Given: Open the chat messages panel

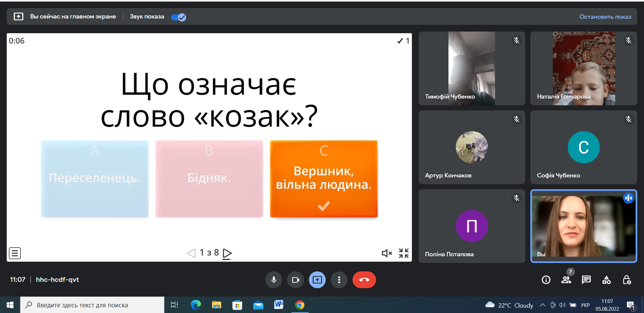Looking at the screenshot, I should point(586,280).
